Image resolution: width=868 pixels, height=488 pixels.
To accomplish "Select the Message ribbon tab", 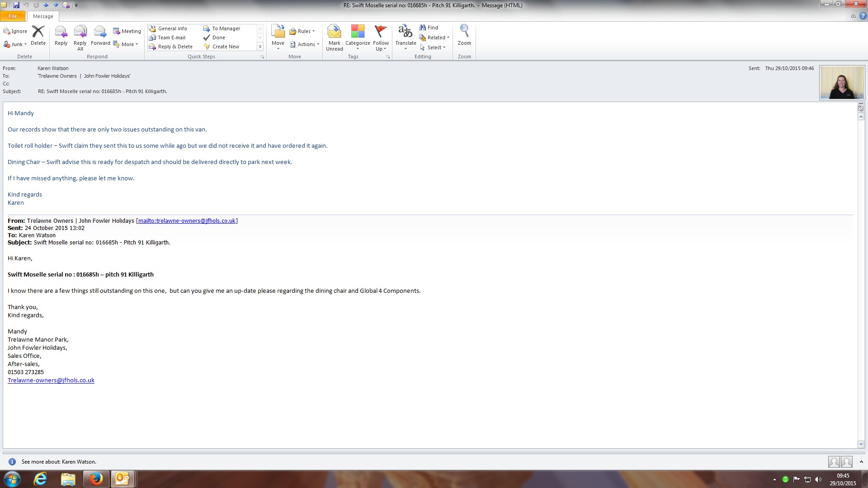I will [43, 16].
